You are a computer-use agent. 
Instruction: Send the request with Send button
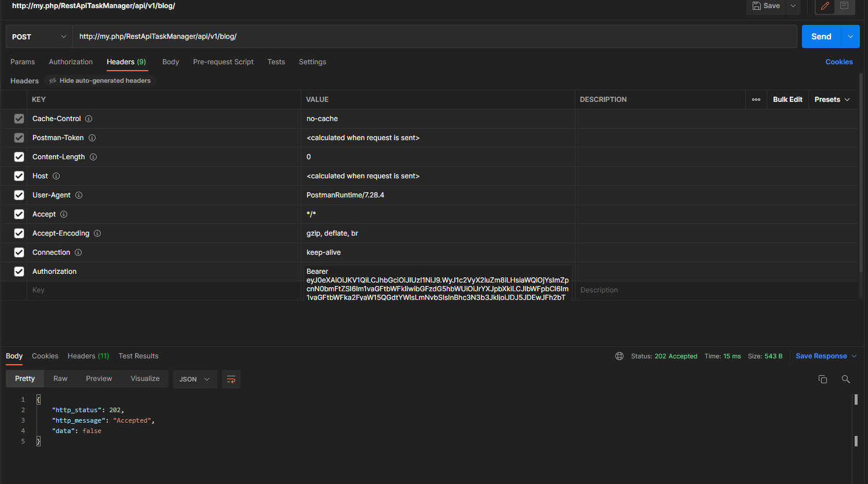pos(821,36)
